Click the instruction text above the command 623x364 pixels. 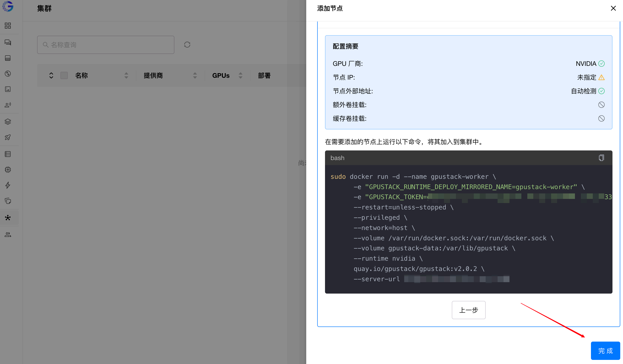(404, 142)
